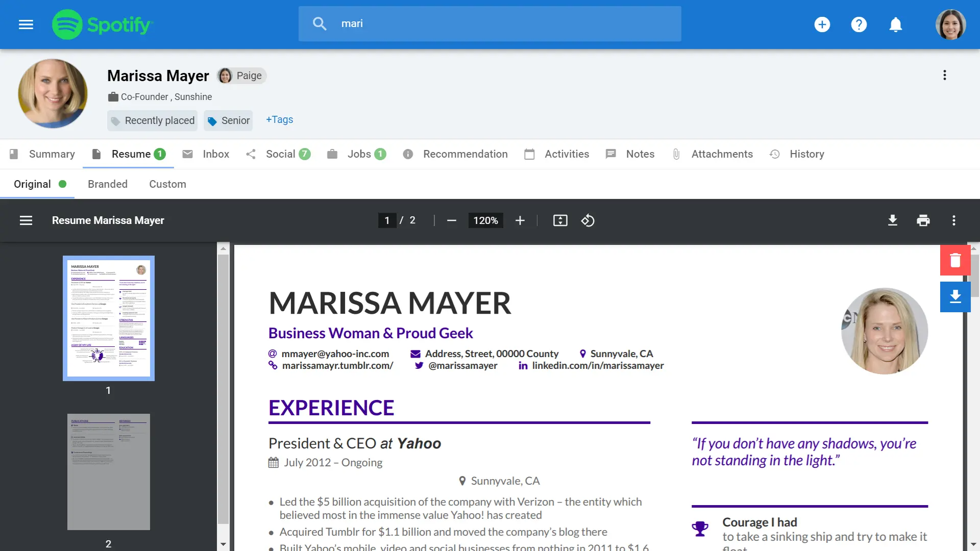This screenshot has height=551, width=980.
Task: Click the Spotify logo
Action: (x=102, y=24)
